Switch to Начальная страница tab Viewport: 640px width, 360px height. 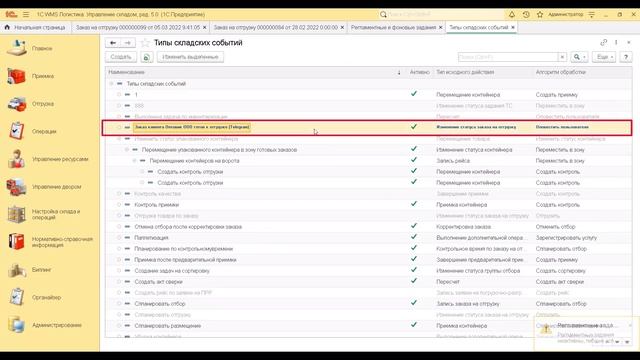(35, 27)
